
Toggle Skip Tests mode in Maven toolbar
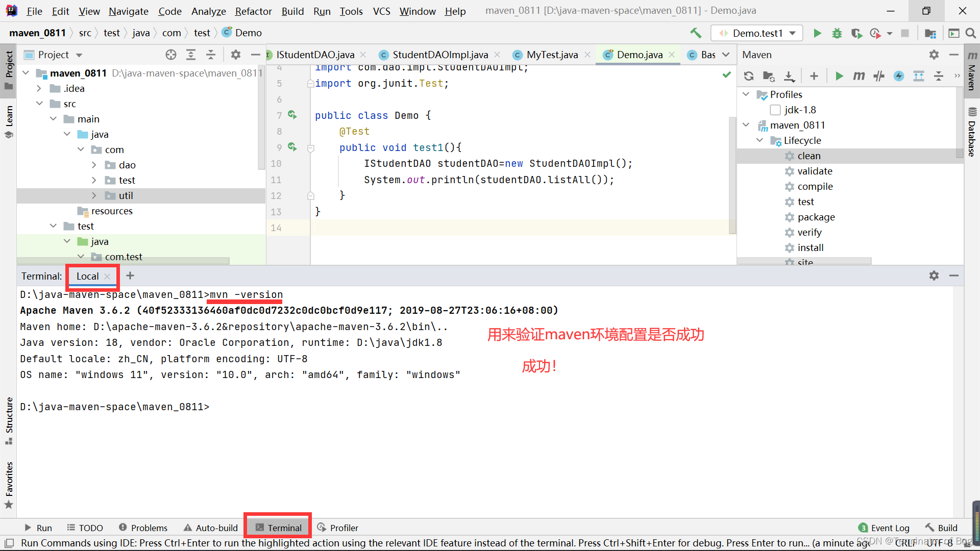879,76
